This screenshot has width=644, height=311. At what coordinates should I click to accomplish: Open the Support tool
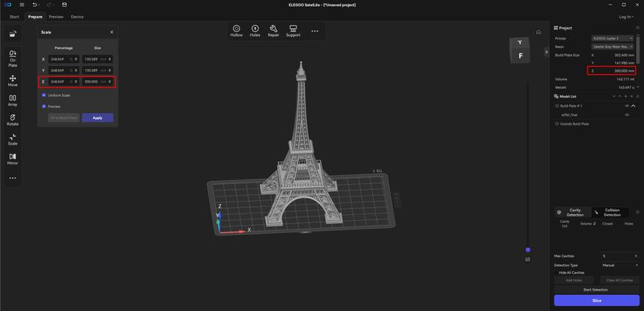click(x=293, y=32)
